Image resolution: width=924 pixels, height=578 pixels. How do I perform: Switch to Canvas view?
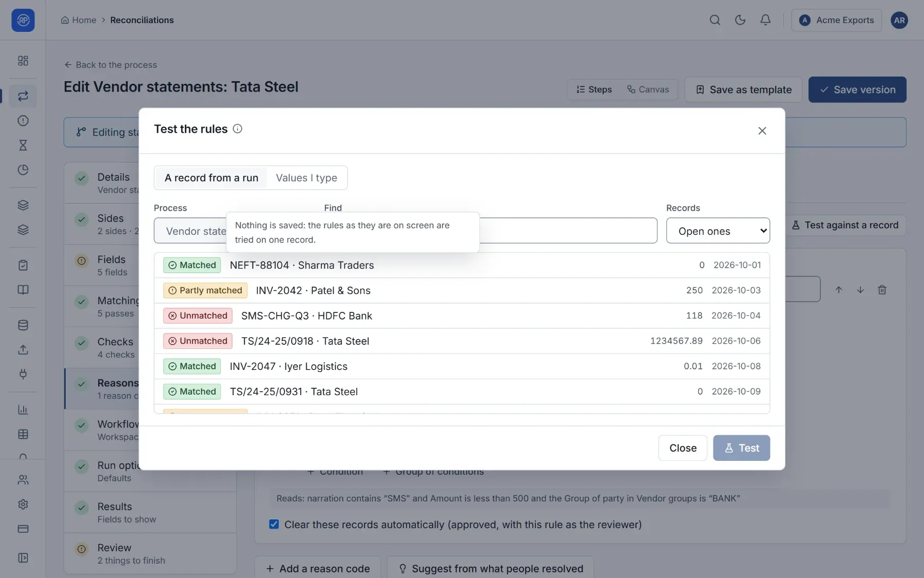pyautogui.click(x=648, y=89)
